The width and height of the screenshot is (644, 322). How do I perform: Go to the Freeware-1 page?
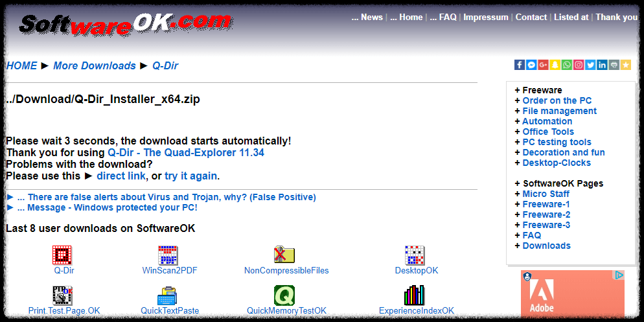(546, 204)
